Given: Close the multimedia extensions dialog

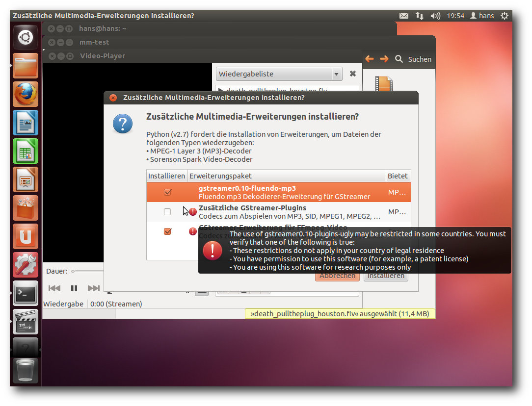Looking at the screenshot, I should 113,98.
